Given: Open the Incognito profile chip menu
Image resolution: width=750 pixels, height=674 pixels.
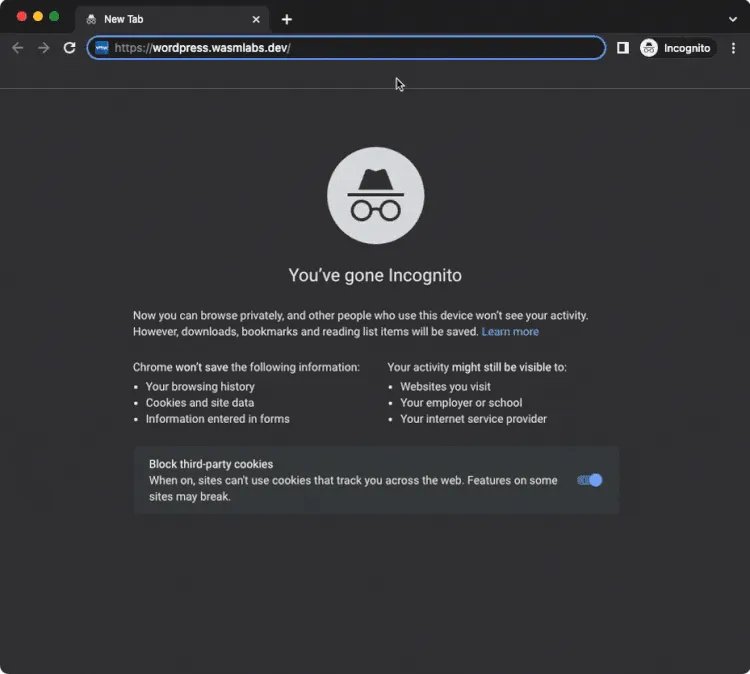Looking at the screenshot, I should pos(678,48).
